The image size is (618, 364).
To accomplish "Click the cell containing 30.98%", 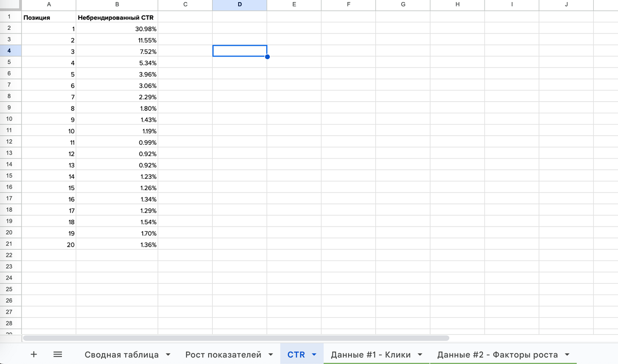I will (116, 28).
